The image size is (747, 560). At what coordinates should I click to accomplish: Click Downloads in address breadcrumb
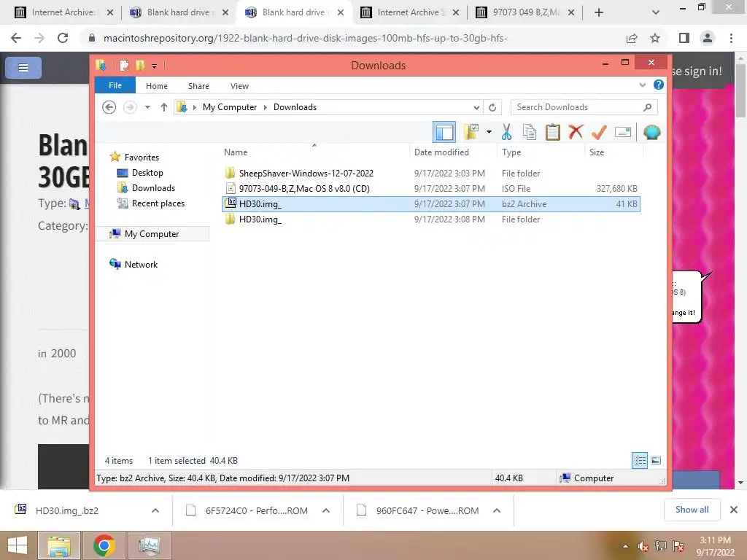(295, 107)
